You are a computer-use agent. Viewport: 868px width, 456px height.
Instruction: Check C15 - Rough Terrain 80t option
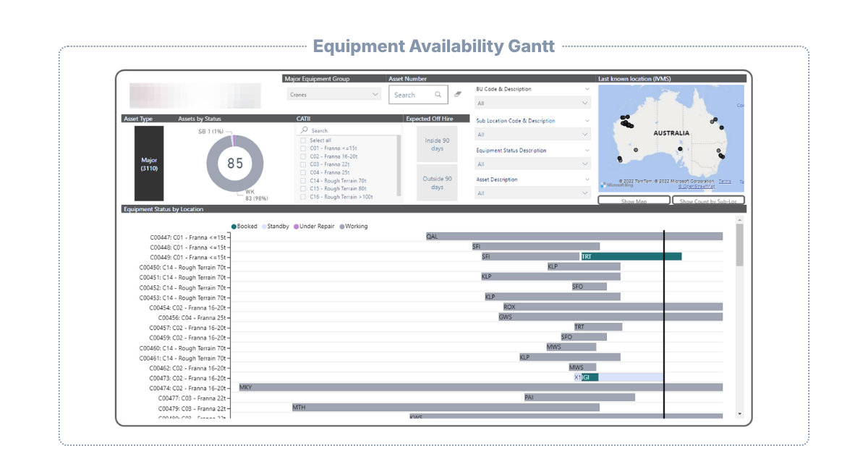303,189
